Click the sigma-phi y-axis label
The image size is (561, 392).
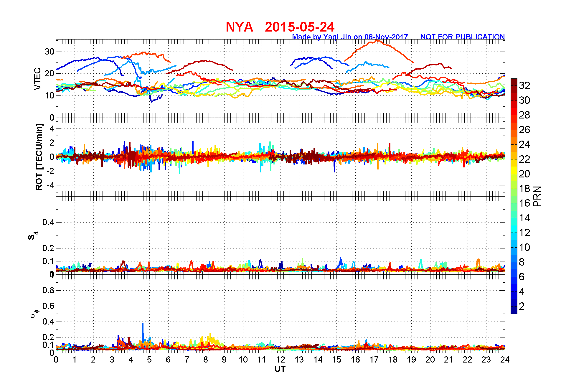click(x=34, y=313)
